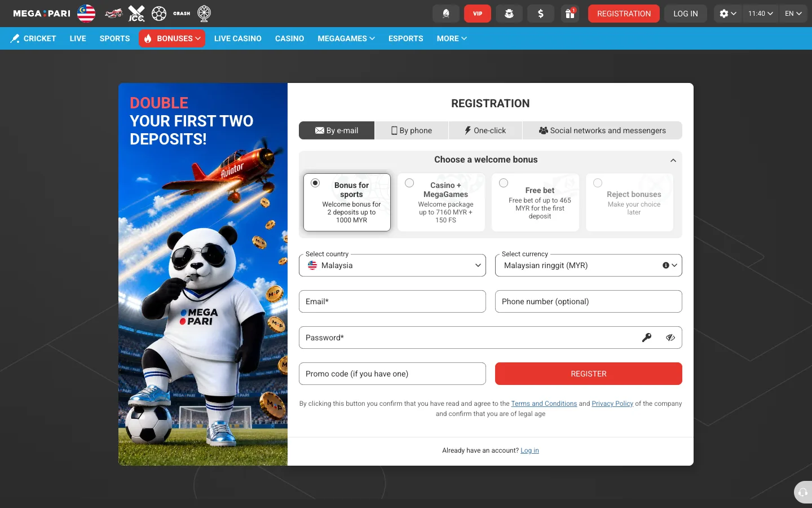Select Casino + MegaGames bonus option
812x508 pixels.
(441, 202)
